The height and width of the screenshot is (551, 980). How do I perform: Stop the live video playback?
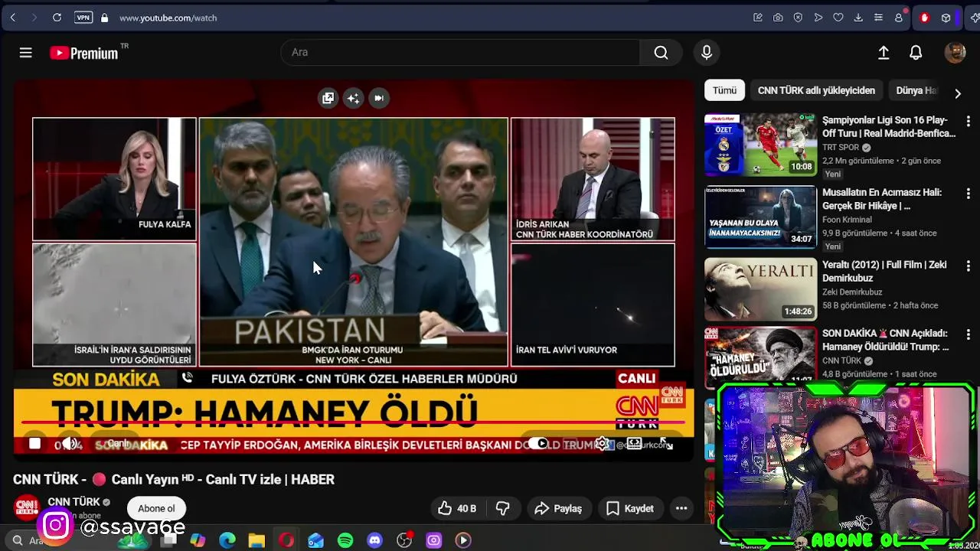pyautogui.click(x=34, y=444)
